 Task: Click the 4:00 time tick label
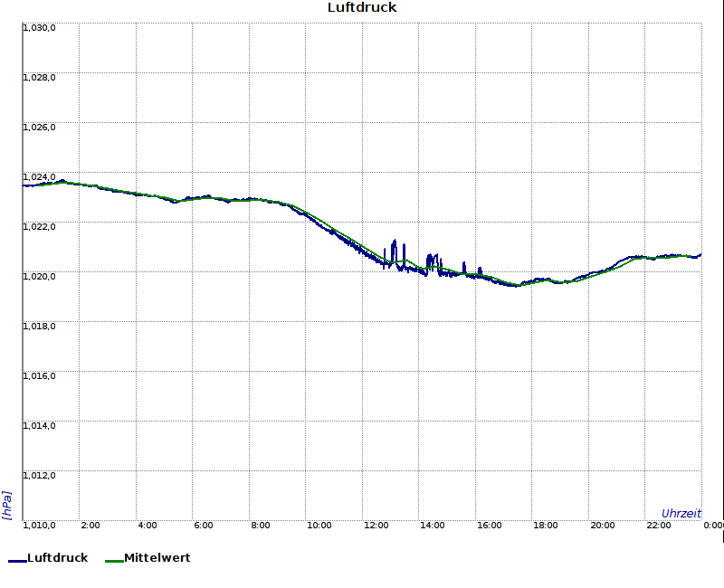(x=148, y=526)
